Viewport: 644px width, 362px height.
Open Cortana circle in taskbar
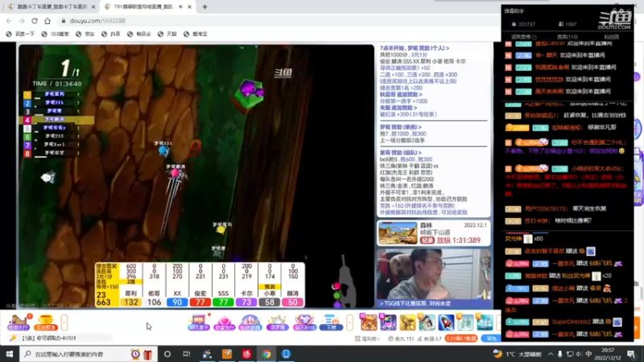(x=167, y=354)
